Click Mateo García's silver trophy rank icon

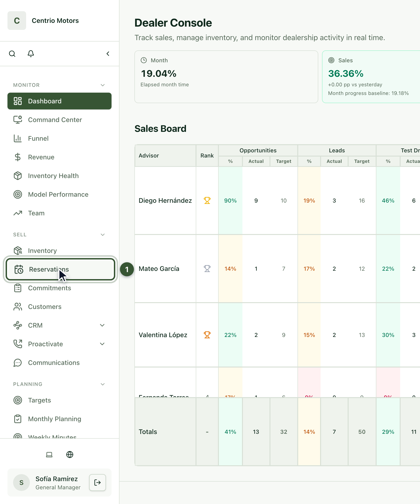(207, 269)
